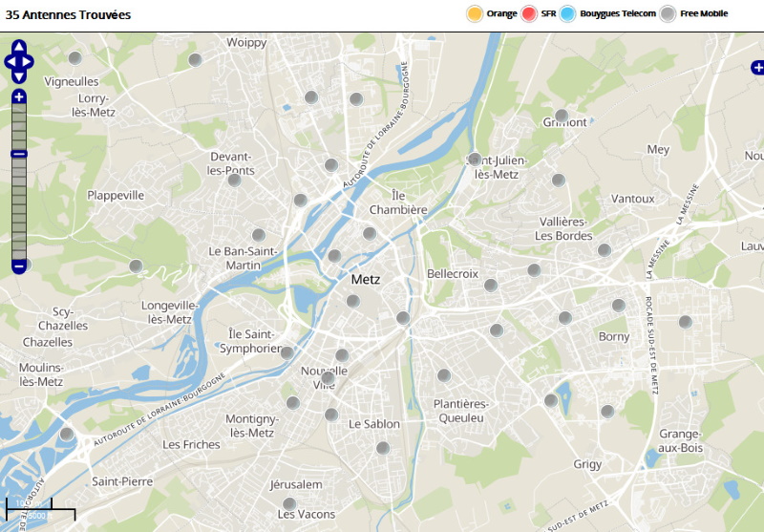
Task: Select antenna marker near Vigneulles
Action: click(75, 58)
